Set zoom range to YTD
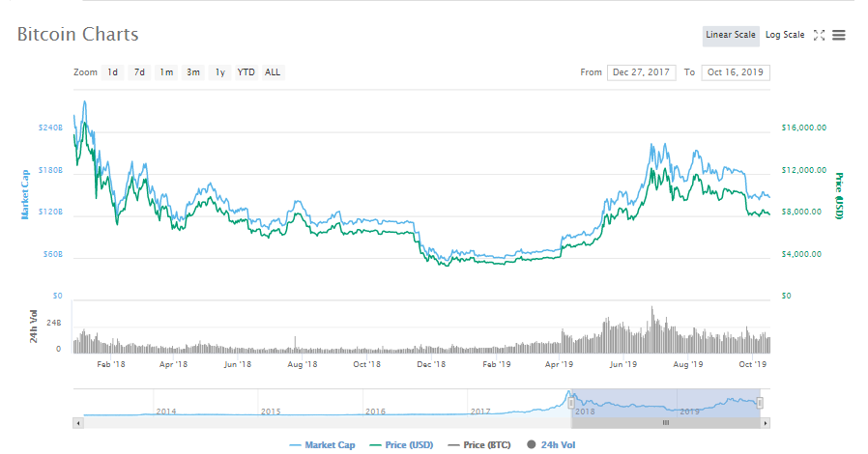 (246, 72)
